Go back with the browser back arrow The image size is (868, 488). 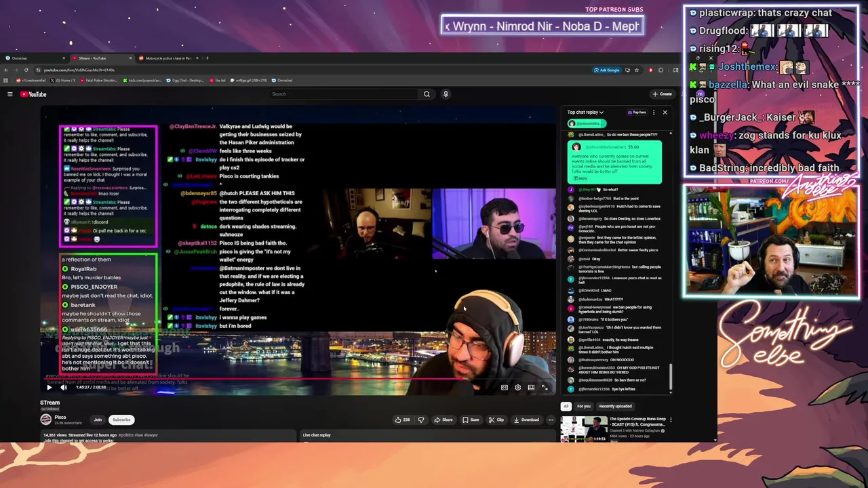click(x=6, y=70)
